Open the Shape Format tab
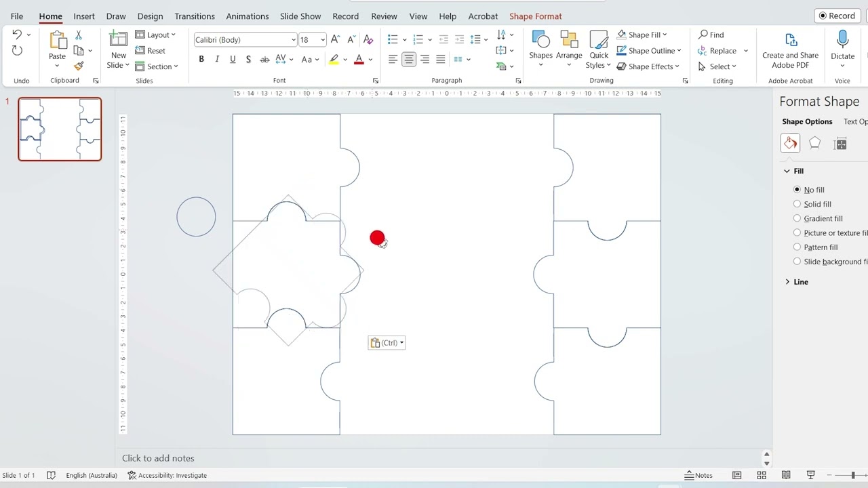Screen dimensions: 868x488 tap(536, 16)
